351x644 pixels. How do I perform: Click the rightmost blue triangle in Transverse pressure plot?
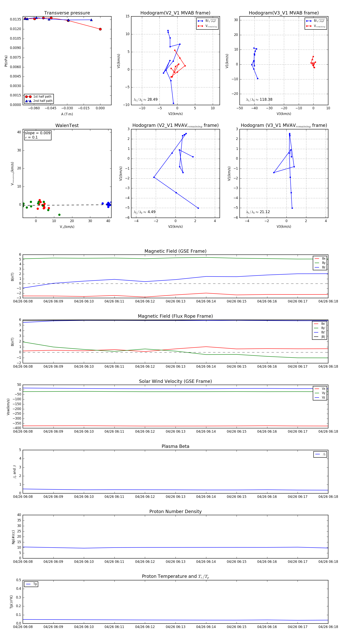click(x=91, y=20)
